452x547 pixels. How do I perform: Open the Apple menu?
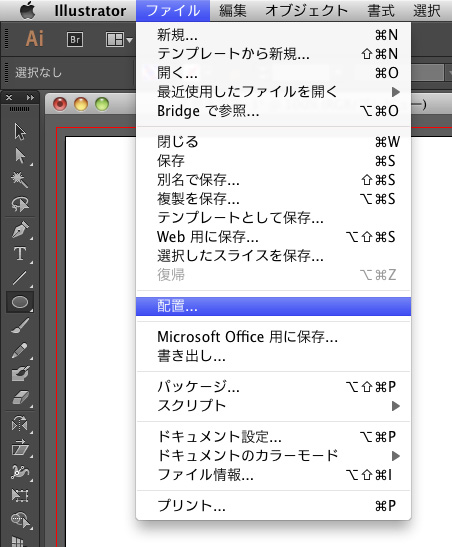tap(28, 10)
